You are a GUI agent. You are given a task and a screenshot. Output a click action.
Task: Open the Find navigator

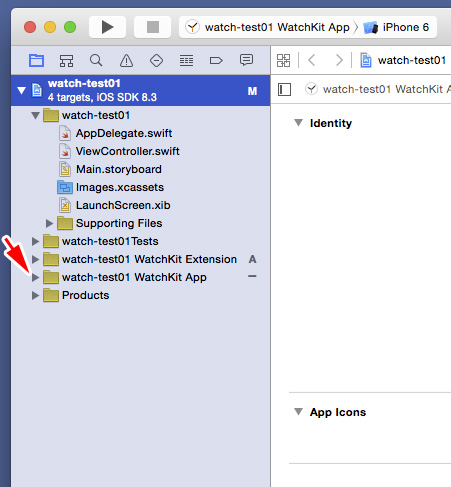tap(96, 61)
